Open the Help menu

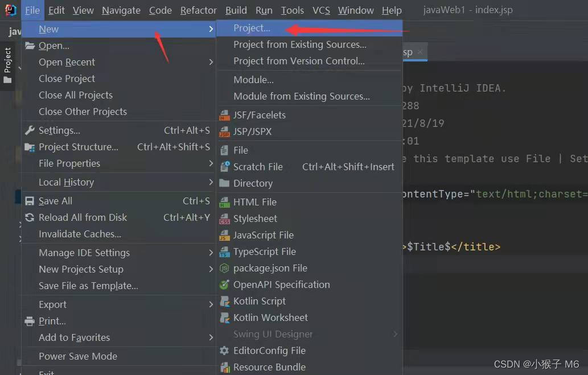point(392,10)
